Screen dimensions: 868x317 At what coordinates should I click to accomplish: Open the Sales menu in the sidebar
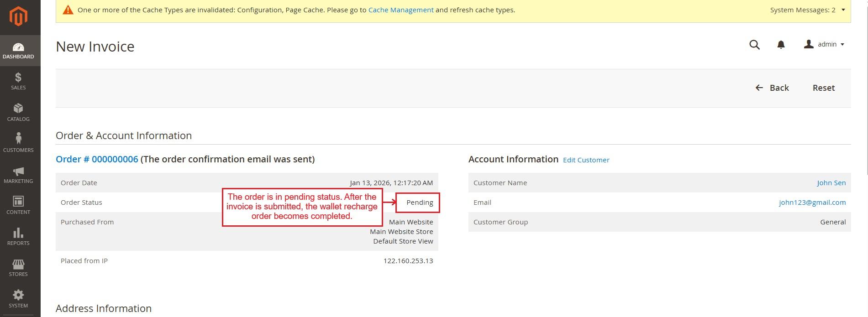coord(18,81)
